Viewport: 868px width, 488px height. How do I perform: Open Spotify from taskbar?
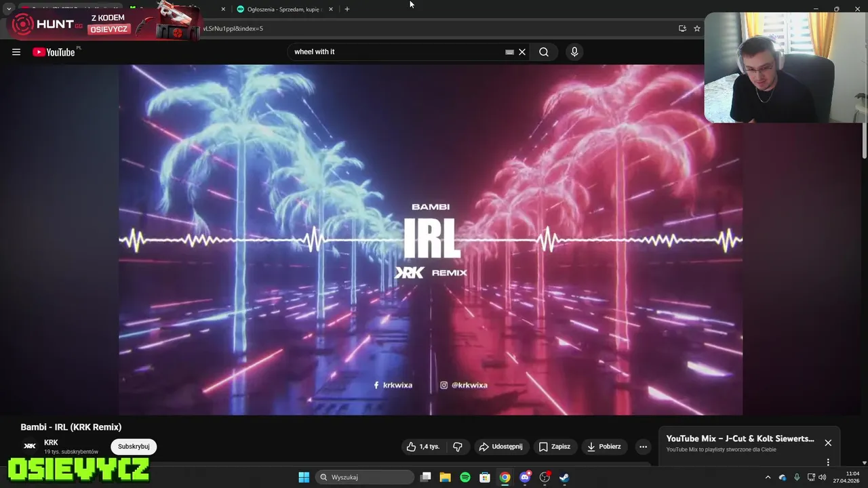(x=465, y=477)
